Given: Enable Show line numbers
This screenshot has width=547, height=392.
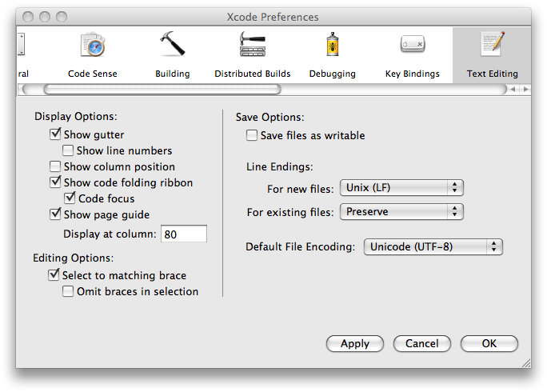Looking at the screenshot, I should click(68, 150).
